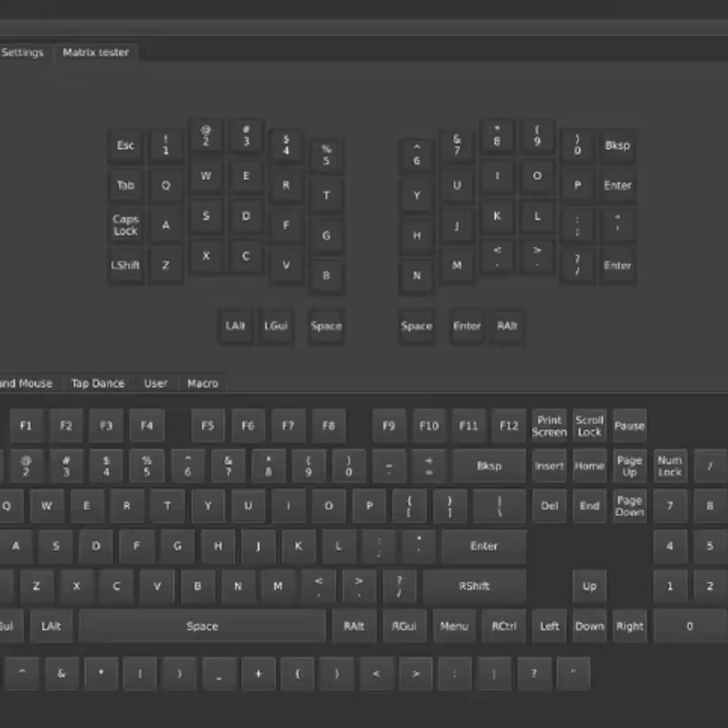
Task: Open the Tap Dance keycode tab
Action: point(98,384)
